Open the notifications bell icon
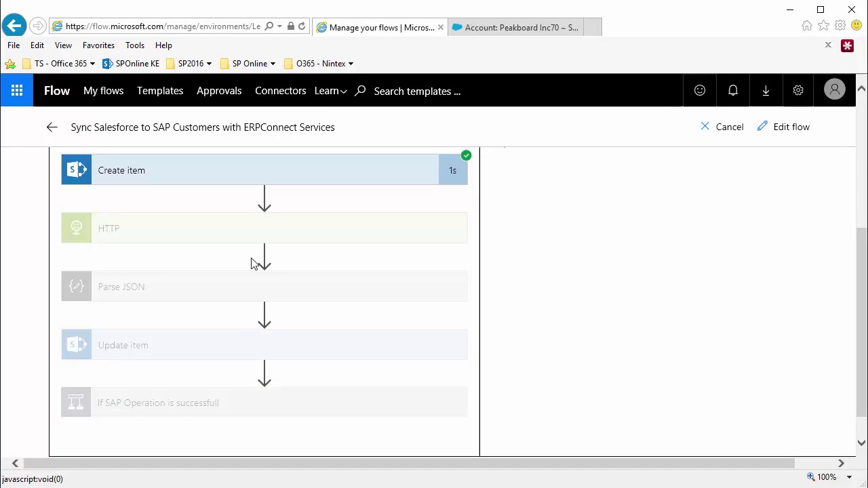The width and height of the screenshot is (868, 488). coord(733,91)
